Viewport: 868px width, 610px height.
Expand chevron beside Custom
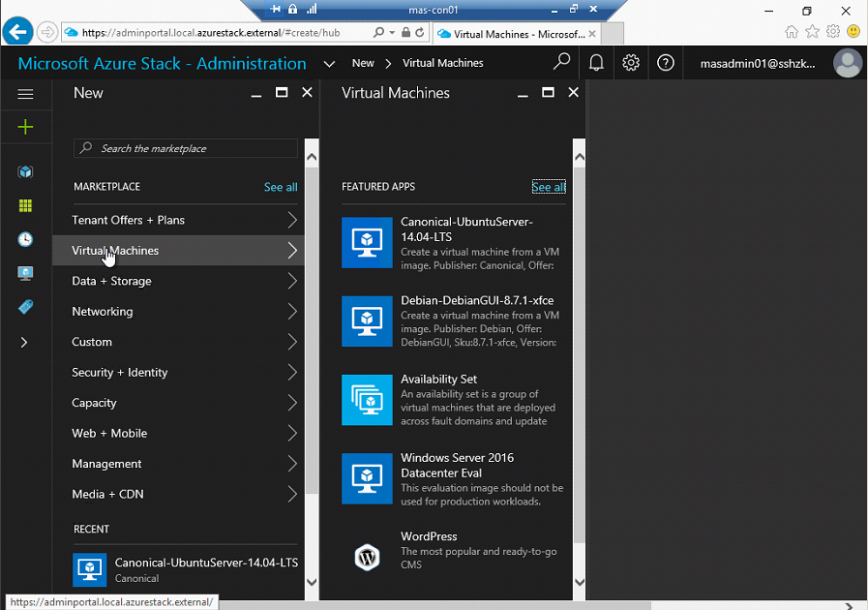tap(292, 342)
